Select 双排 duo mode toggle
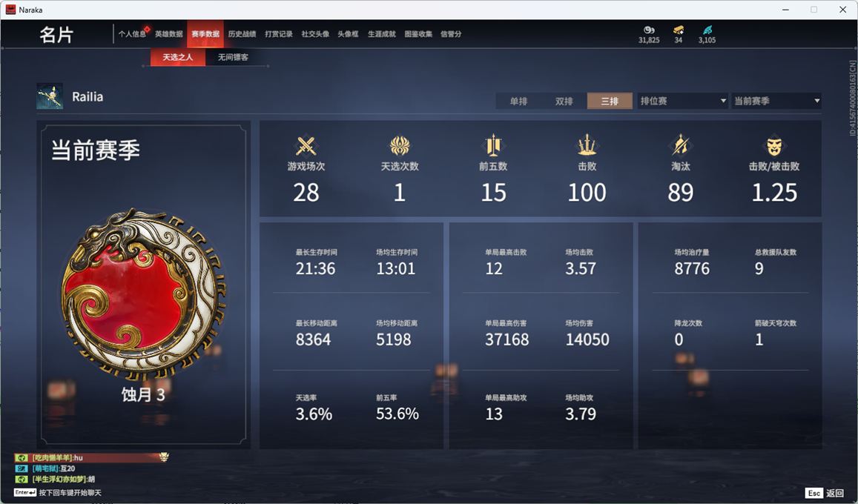 564,101
